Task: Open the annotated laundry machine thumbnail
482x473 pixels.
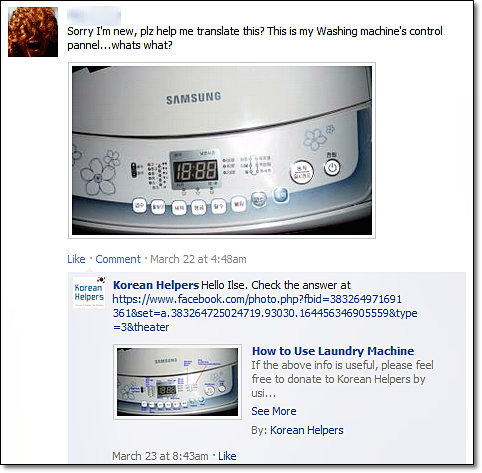Action: coord(177,382)
